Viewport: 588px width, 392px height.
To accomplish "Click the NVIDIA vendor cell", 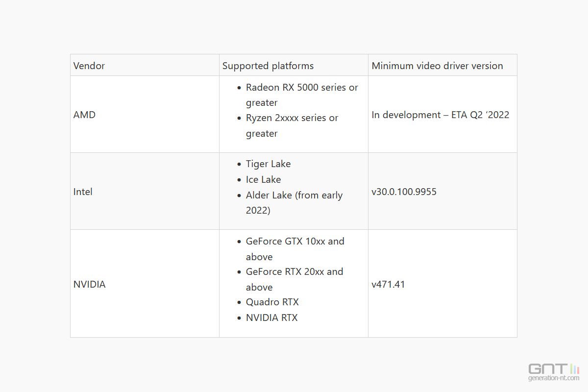I will [x=89, y=284].
